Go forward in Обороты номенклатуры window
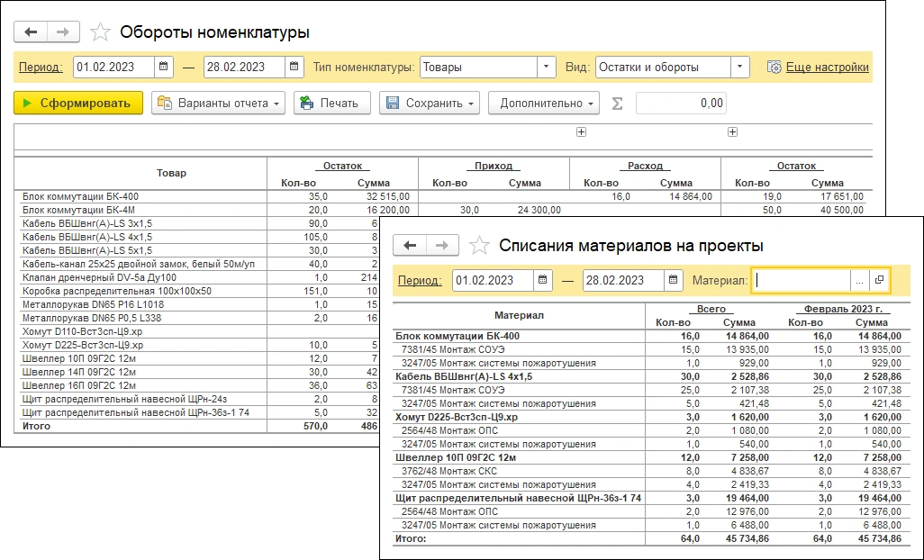This screenshot has width=924, height=560. click(x=63, y=32)
